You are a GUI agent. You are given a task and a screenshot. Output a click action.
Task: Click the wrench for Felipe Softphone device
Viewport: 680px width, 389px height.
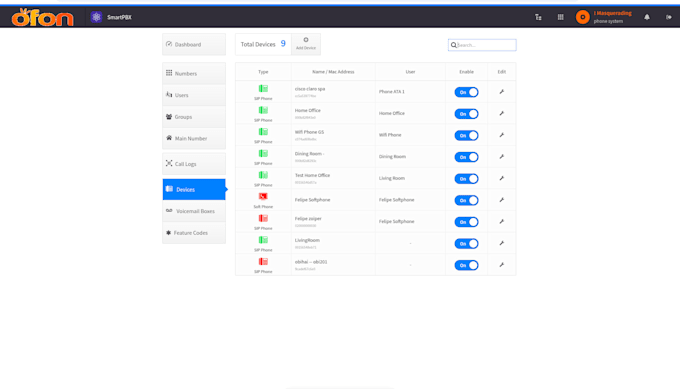pyautogui.click(x=501, y=200)
